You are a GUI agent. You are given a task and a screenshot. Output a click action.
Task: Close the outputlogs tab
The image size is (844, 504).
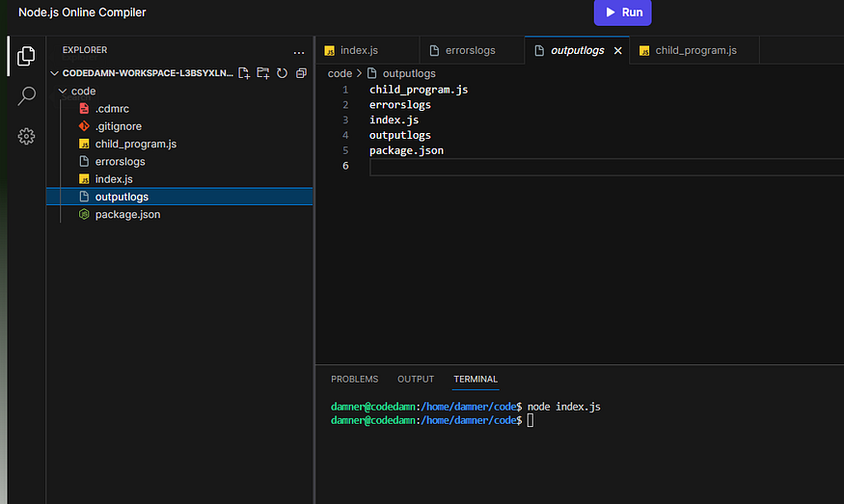pos(618,50)
